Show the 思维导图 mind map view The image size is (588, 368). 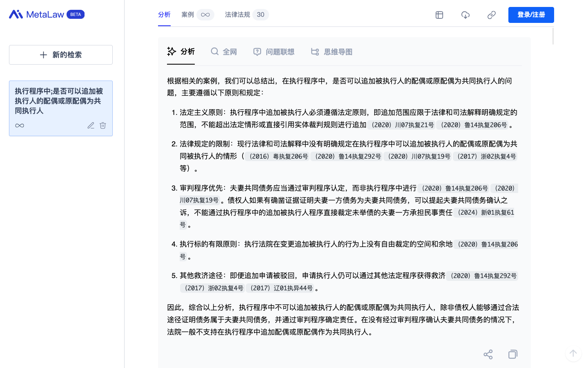[x=332, y=52]
